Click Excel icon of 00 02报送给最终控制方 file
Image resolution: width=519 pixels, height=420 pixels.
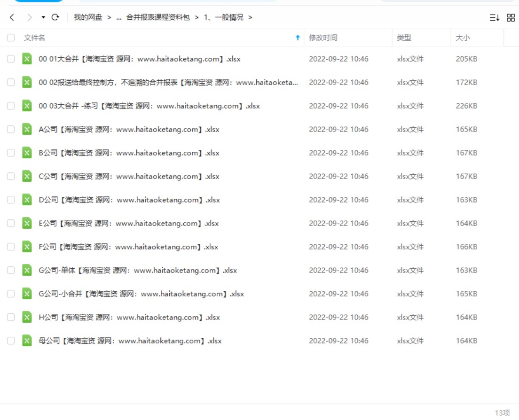click(27, 82)
